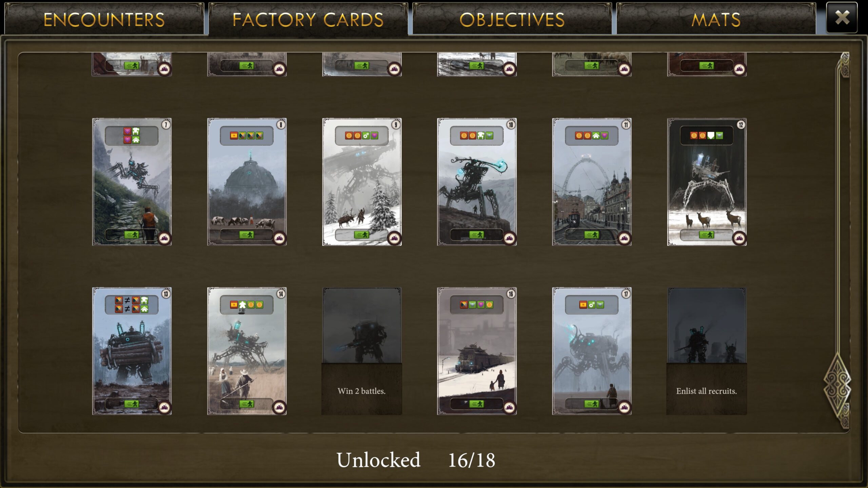Screen dimensions: 868x488
Task: Close the card gallery with X button
Action: (842, 18)
